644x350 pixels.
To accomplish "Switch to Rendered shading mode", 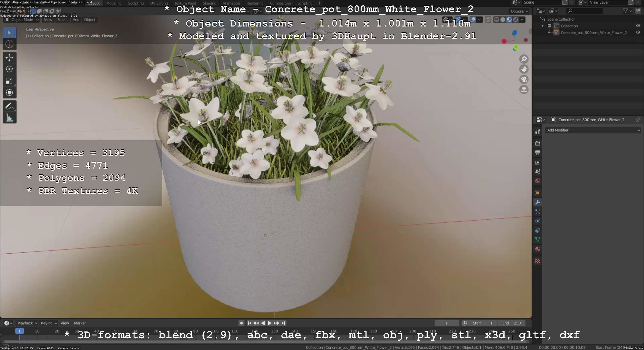I will [x=516, y=20].
